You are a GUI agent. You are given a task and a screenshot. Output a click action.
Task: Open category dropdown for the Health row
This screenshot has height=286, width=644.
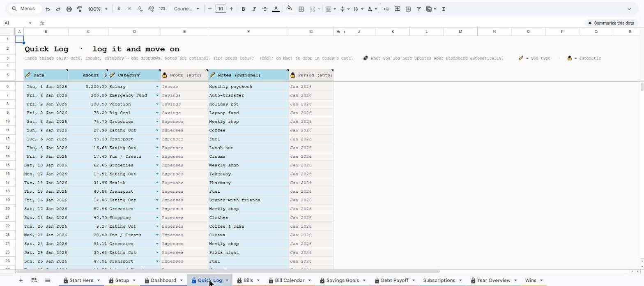tap(157, 183)
